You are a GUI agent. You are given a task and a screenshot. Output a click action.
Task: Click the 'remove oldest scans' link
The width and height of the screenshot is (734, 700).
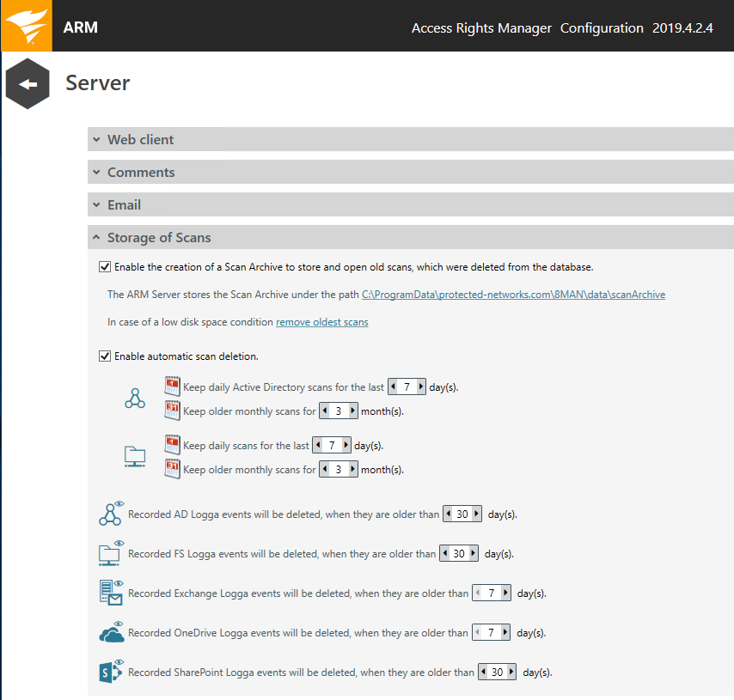[x=322, y=322]
